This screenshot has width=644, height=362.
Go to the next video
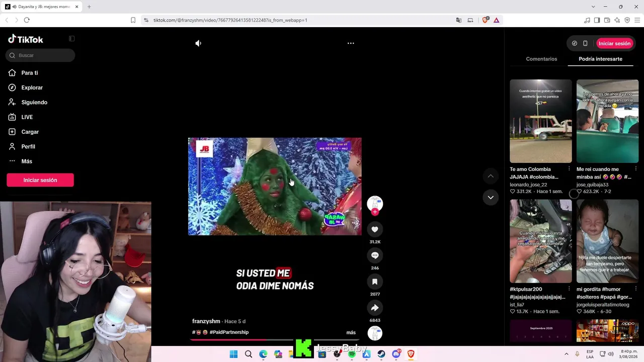click(x=491, y=198)
